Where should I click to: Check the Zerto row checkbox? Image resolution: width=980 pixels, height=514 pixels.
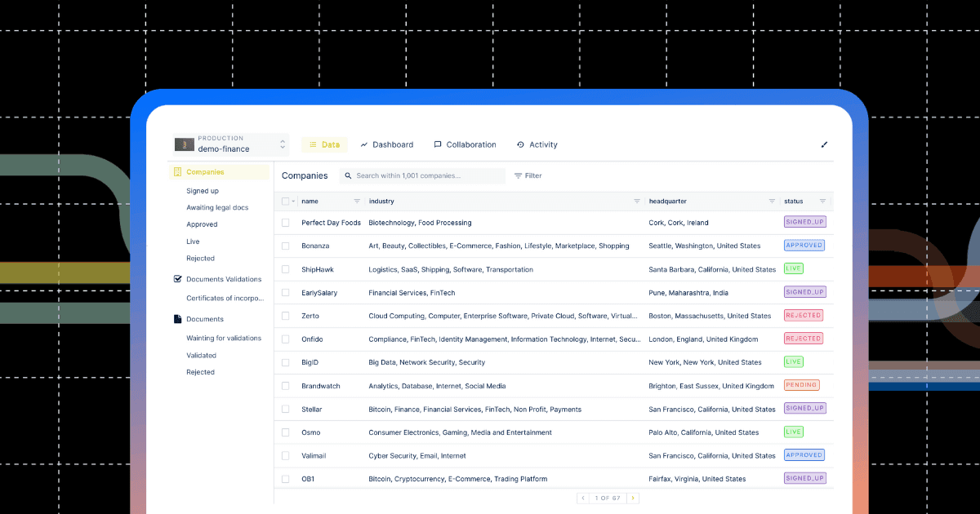coord(286,316)
